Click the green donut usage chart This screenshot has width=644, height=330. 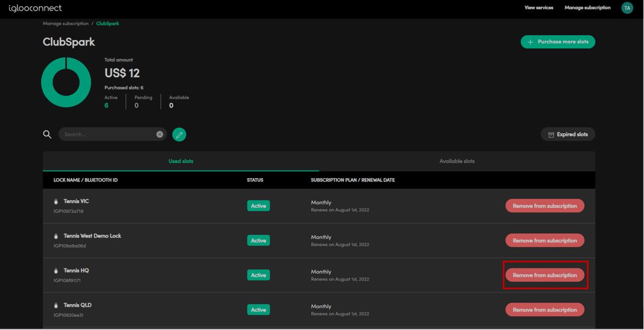66,82
